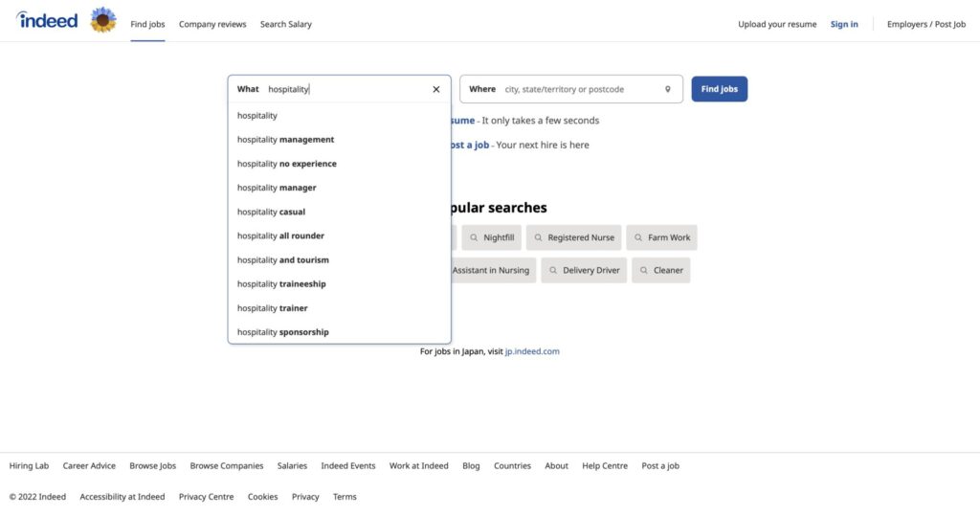Search Nightfill popular search chip
The width and height of the screenshot is (980, 516).
tap(492, 237)
